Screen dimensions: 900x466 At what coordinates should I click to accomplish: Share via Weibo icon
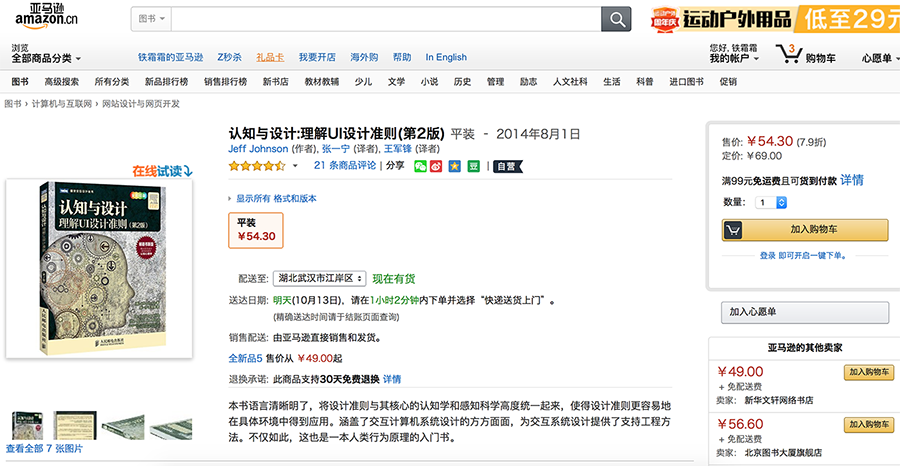436,166
